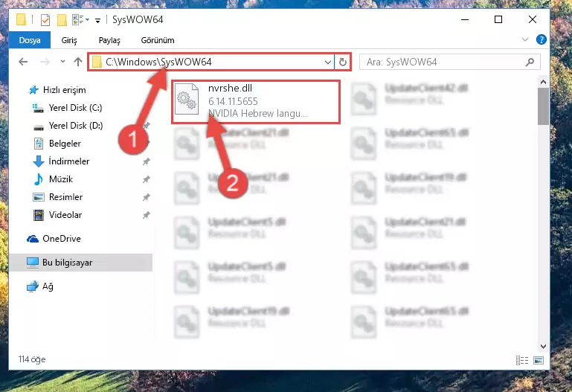Switch to details view in status bar
This screenshot has height=392, width=572.
point(522,360)
